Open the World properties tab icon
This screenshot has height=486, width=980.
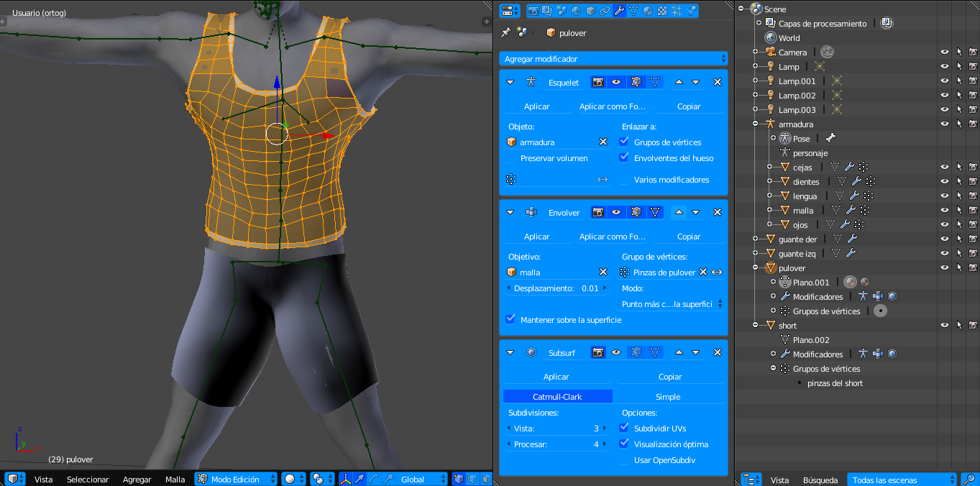576,11
